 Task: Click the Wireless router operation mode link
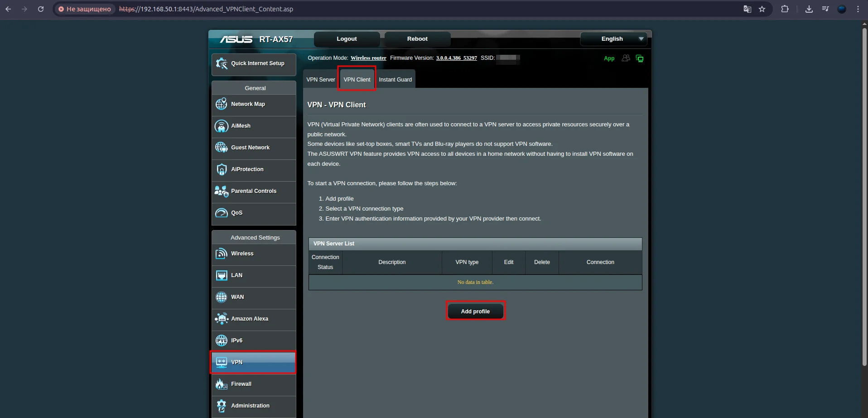[x=368, y=58]
